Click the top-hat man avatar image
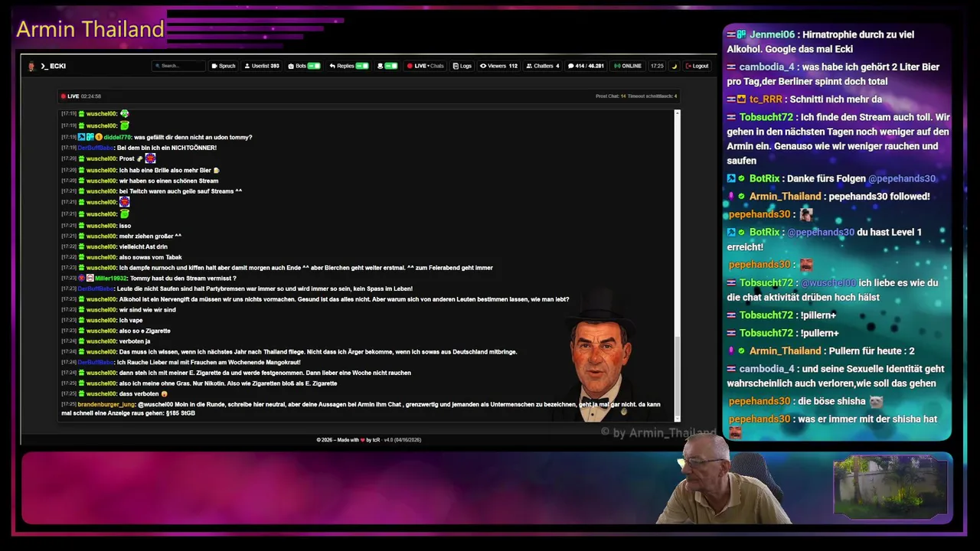Viewport: 980px width, 551px height. tap(601, 356)
